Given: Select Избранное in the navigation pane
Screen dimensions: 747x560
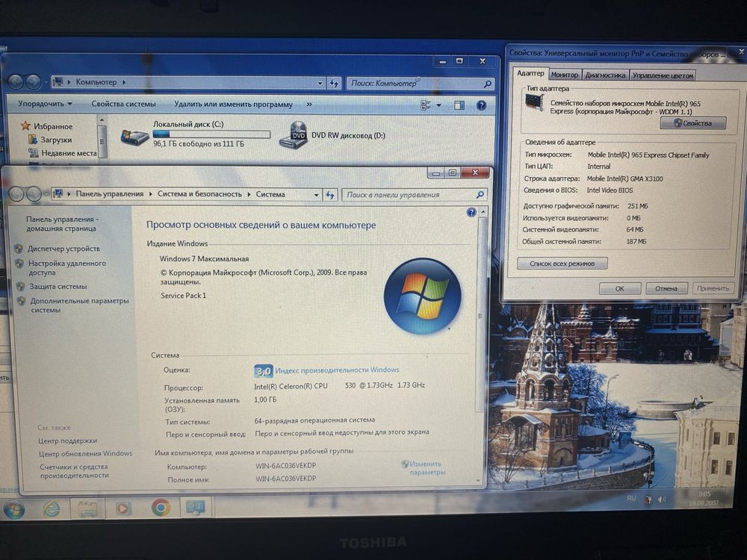Looking at the screenshot, I should [x=53, y=126].
